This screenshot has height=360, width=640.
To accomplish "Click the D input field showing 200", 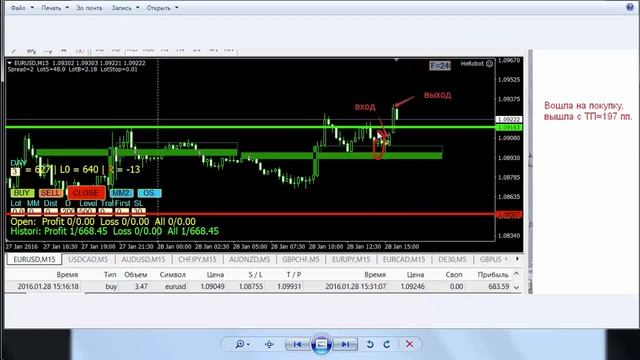I will point(67,211).
